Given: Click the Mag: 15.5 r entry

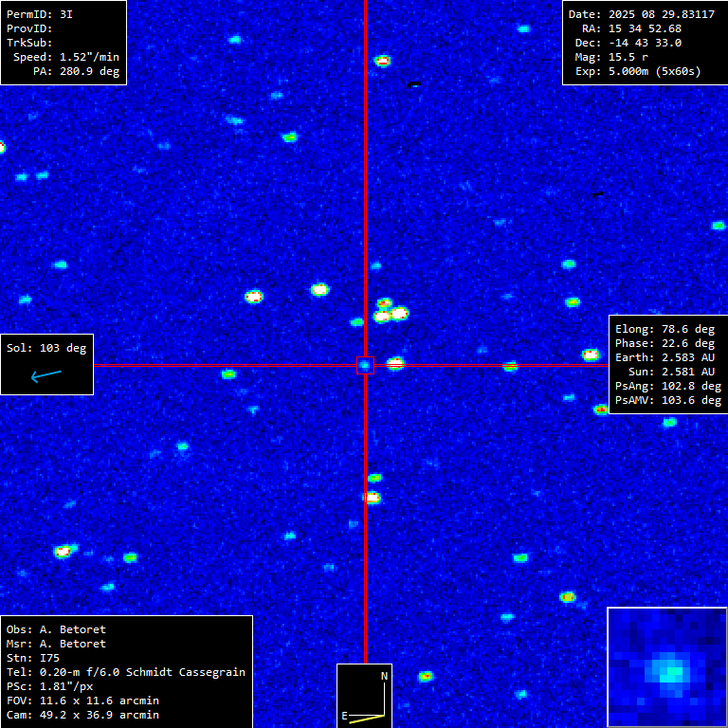Looking at the screenshot, I should click(x=610, y=57).
